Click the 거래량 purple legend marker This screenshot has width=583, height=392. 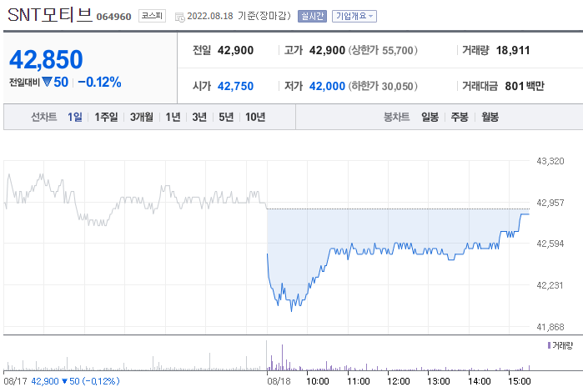549,345
